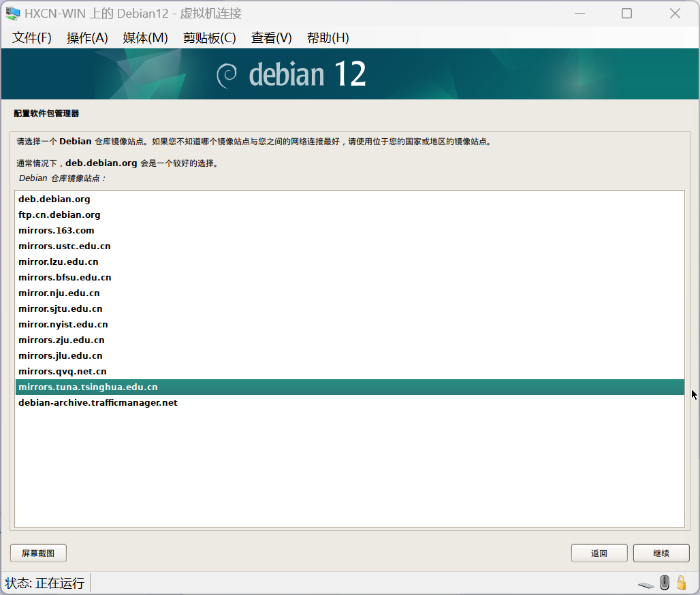Screen dimensions: 700x595
Task: Open the 操作(A) menu
Action: pos(87,38)
